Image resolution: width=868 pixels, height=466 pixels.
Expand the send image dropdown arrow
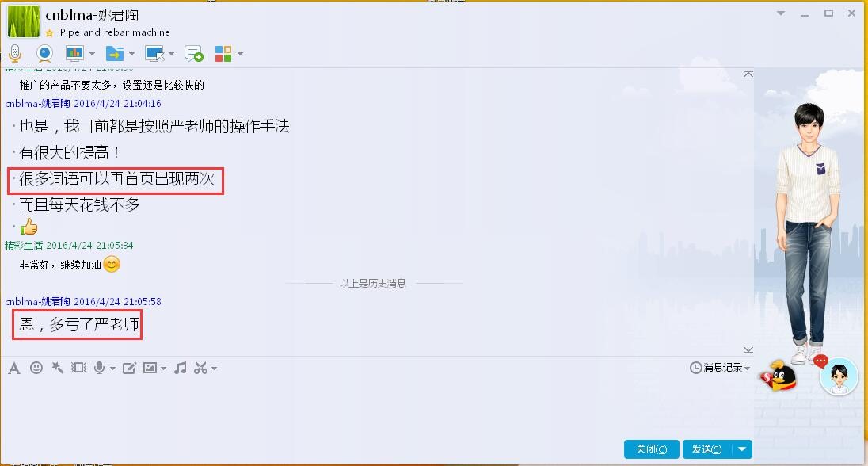164,368
